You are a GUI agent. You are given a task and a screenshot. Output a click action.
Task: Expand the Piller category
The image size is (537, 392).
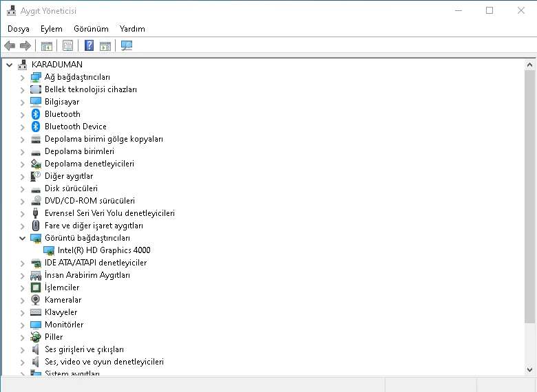point(22,338)
